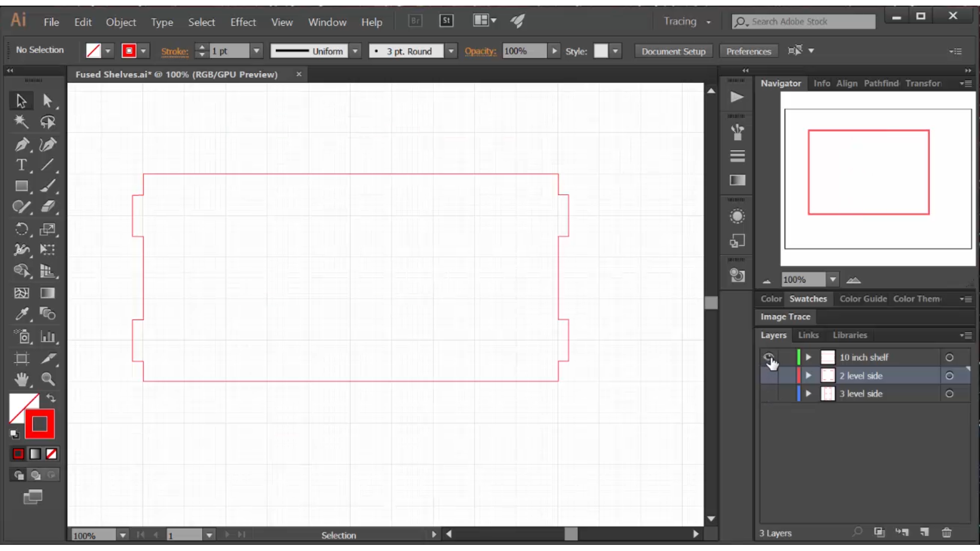The image size is (980, 551).
Task: Toggle visibility of 10 inch shelf layer
Action: coord(769,357)
